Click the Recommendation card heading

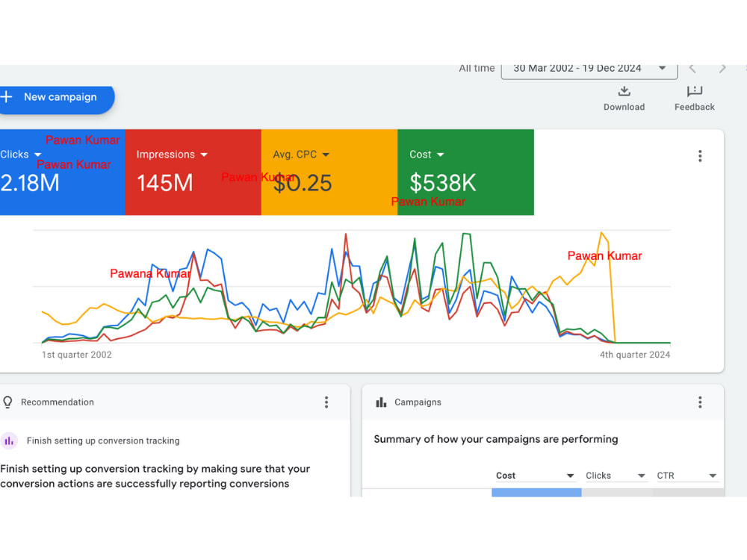[58, 402]
